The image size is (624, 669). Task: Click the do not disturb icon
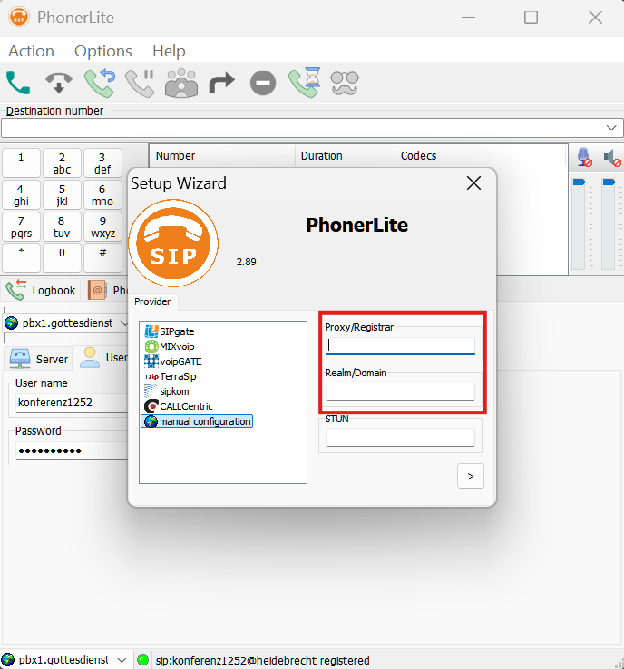[263, 83]
